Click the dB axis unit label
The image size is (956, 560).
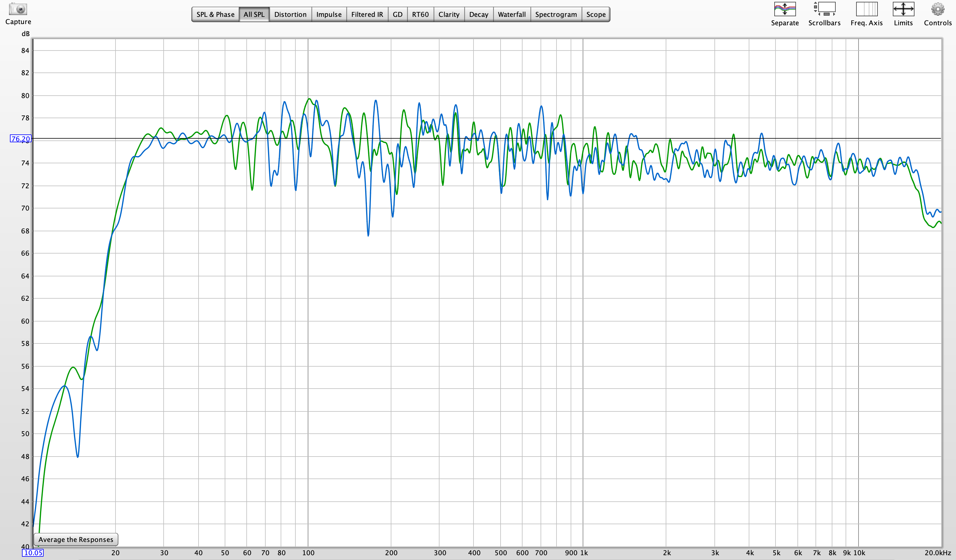(25, 34)
